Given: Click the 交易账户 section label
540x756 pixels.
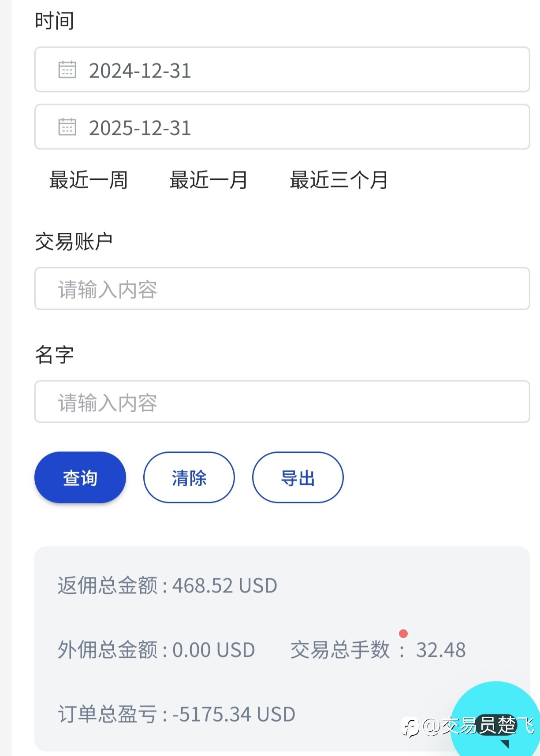Looking at the screenshot, I should click(74, 242).
